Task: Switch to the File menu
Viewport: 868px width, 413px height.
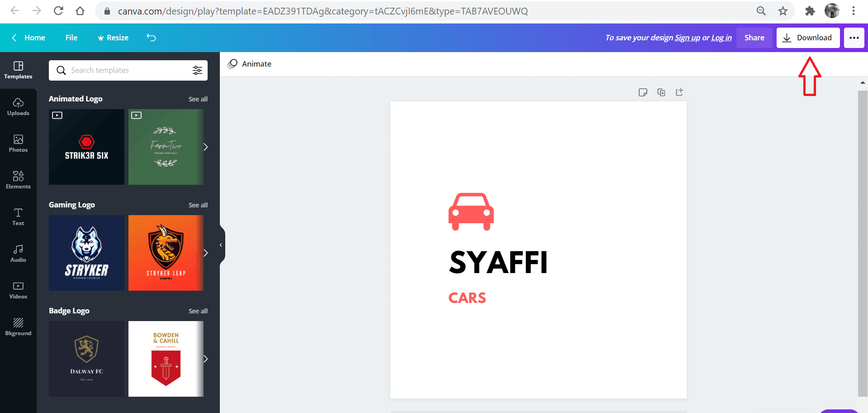Action: (x=71, y=38)
